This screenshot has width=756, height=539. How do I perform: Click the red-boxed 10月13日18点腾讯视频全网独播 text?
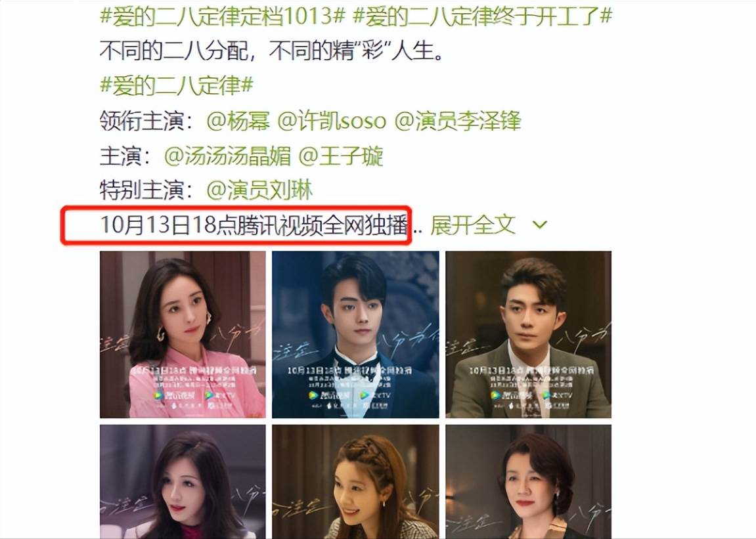[x=254, y=225]
